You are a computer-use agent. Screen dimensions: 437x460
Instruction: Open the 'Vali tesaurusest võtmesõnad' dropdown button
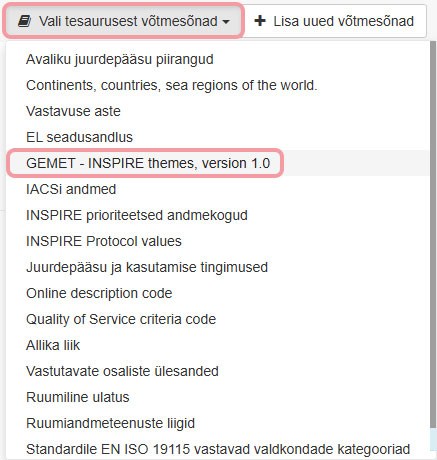coord(124,21)
